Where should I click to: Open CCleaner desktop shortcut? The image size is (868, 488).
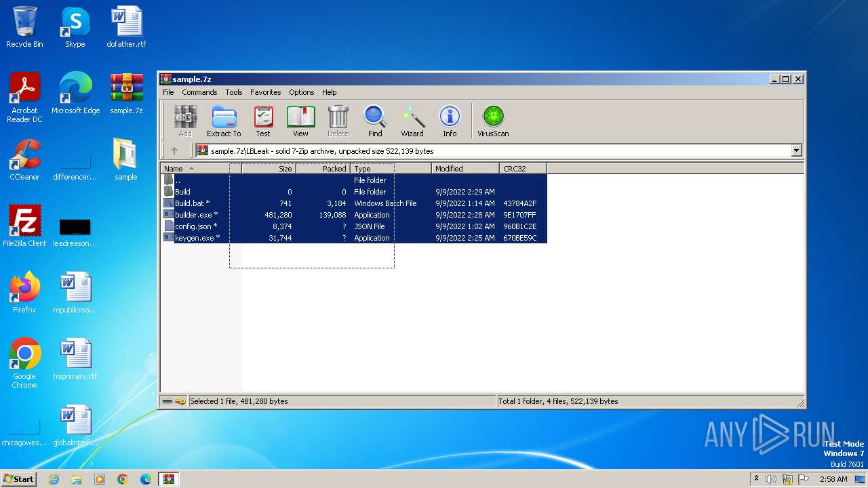click(x=24, y=160)
